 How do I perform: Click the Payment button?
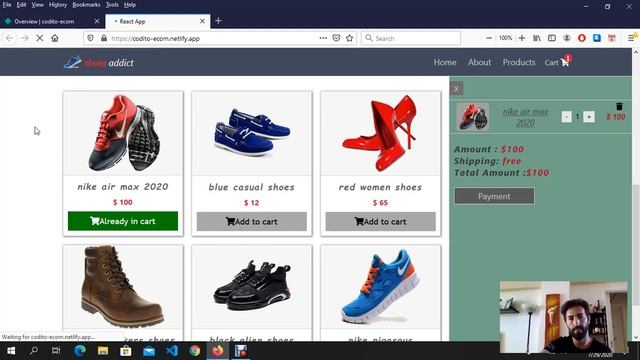click(494, 196)
